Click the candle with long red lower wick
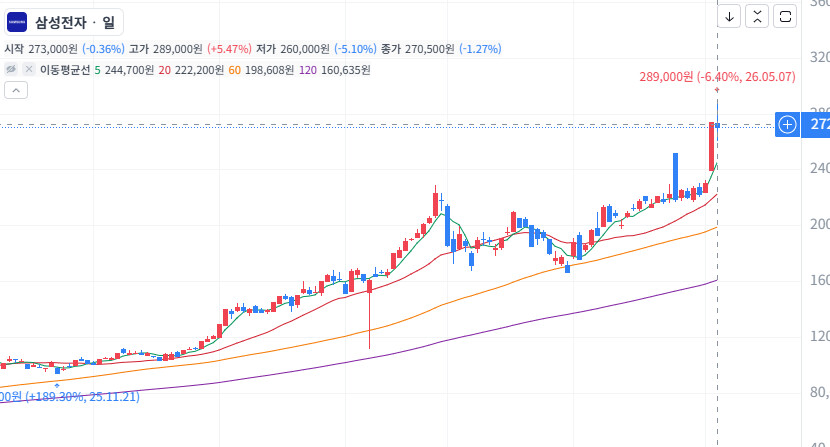 pyautogui.click(x=369, y=314)
